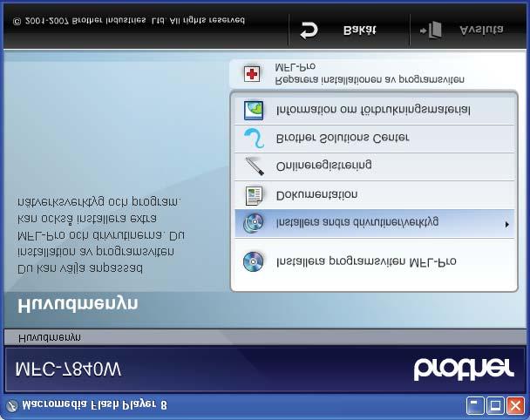The width and height of the screenshot is (530, 420).
Task: Click the brother logo
Action: point(464,369)
